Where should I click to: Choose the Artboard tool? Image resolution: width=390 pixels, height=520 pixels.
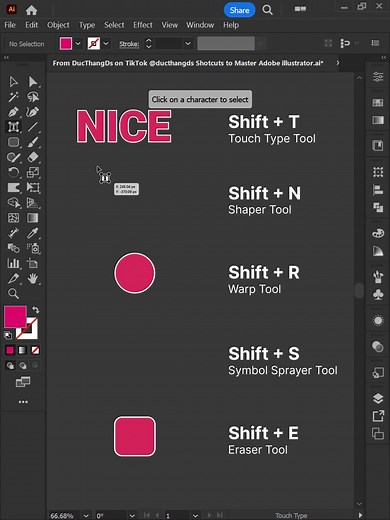(33, 263)
